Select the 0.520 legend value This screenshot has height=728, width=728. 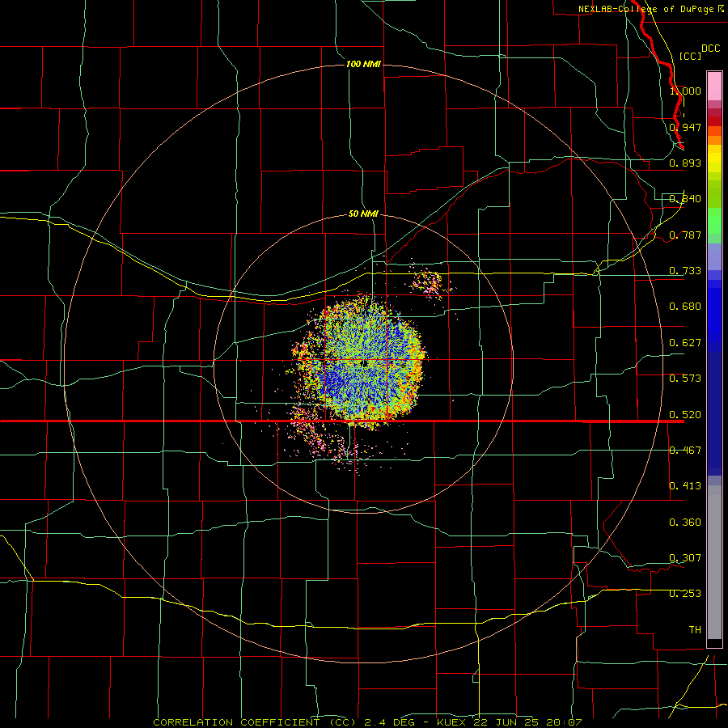point(685,415)
